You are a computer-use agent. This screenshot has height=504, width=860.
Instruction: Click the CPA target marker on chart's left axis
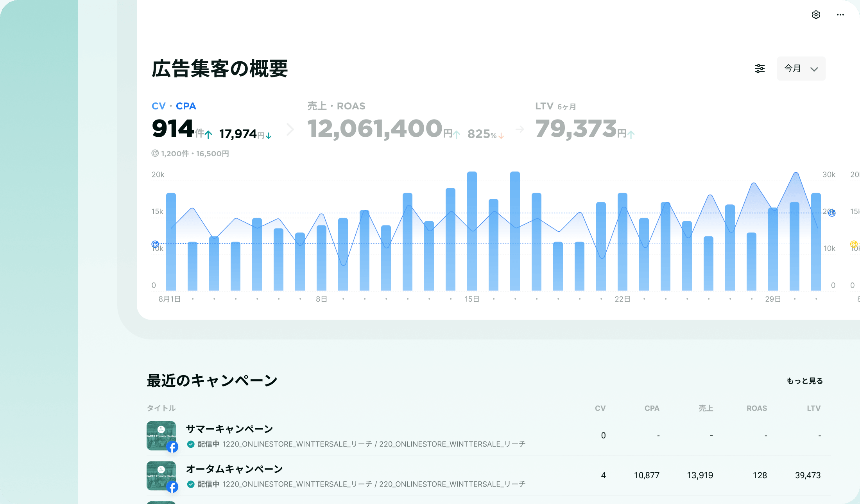[155, 244]
